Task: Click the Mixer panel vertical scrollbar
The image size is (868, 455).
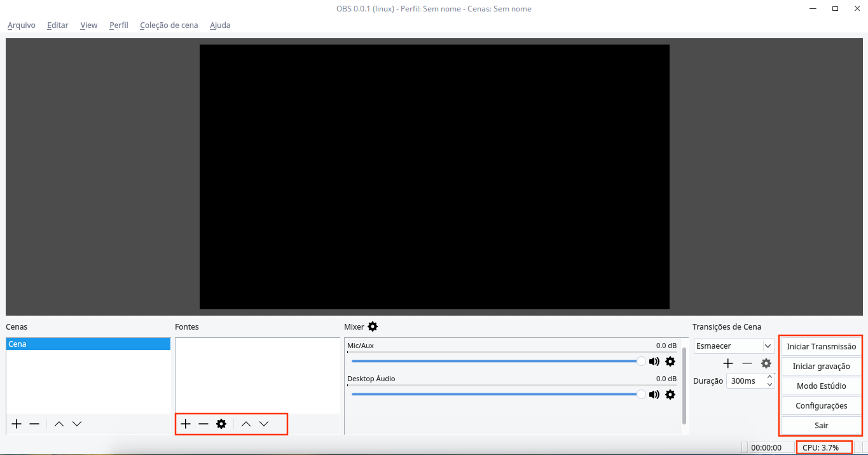Action: pos(684,386)
